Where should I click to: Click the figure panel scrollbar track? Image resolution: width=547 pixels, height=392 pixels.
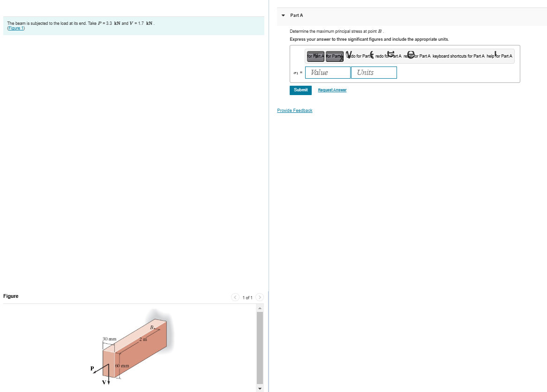260,347
